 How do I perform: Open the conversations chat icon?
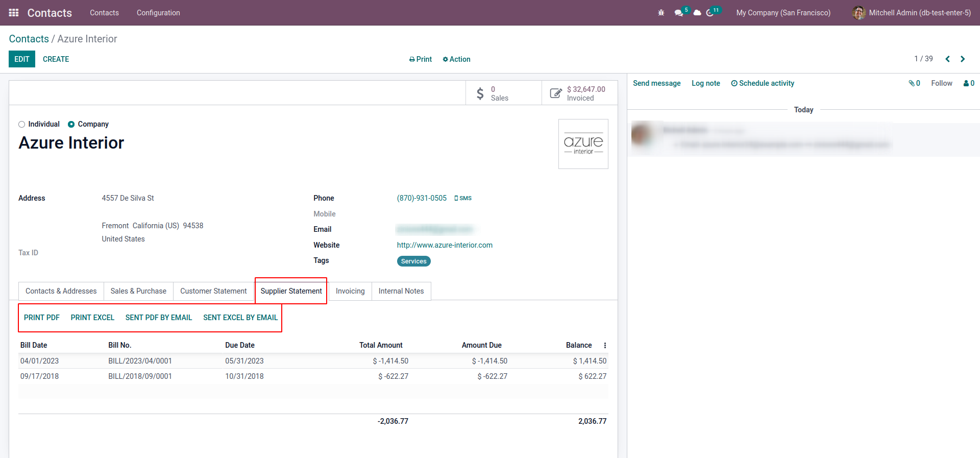(679, 13)
